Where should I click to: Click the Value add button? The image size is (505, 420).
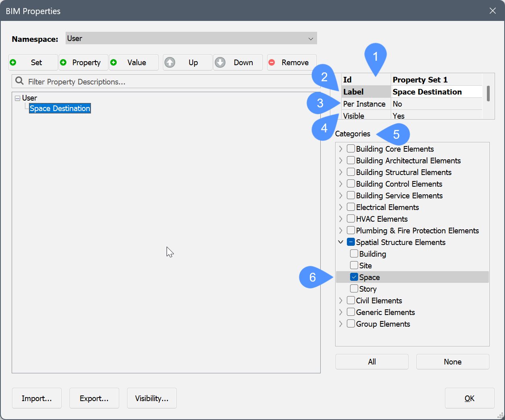coord(134,62)
